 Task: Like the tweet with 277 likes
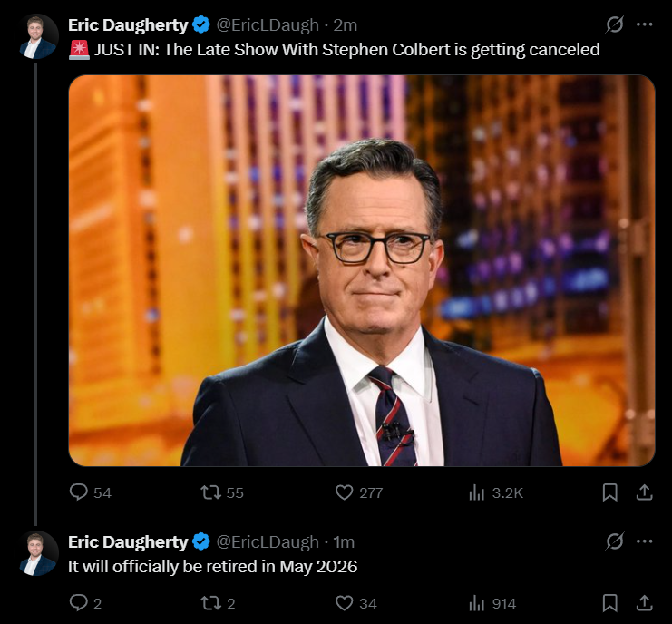click(x=344, y=492)
